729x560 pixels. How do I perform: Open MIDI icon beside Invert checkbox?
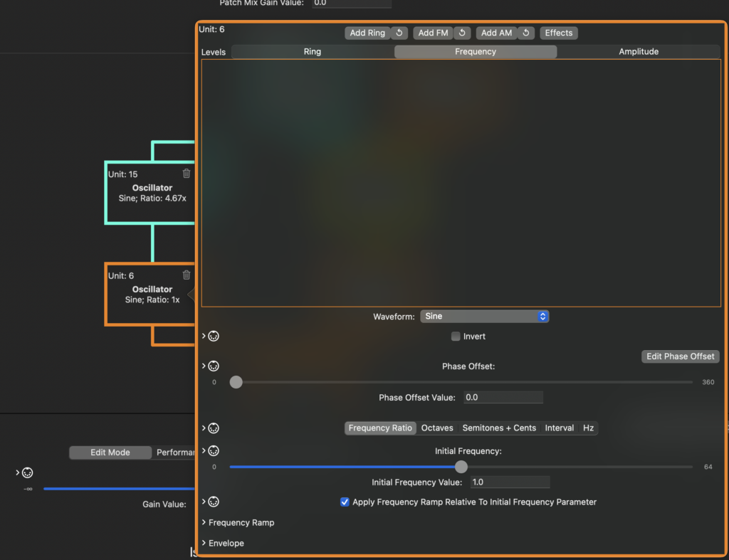click(x=213, y=336)
